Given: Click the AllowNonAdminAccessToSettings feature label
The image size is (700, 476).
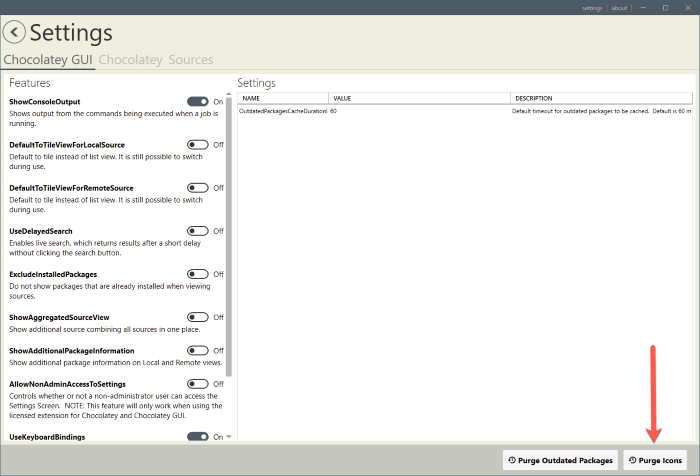Looking at the screenshot, I should pos(67,384).
